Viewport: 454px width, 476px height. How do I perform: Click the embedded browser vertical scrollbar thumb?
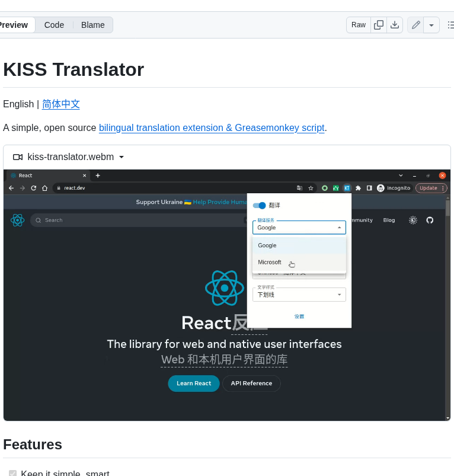pos(448,208)
